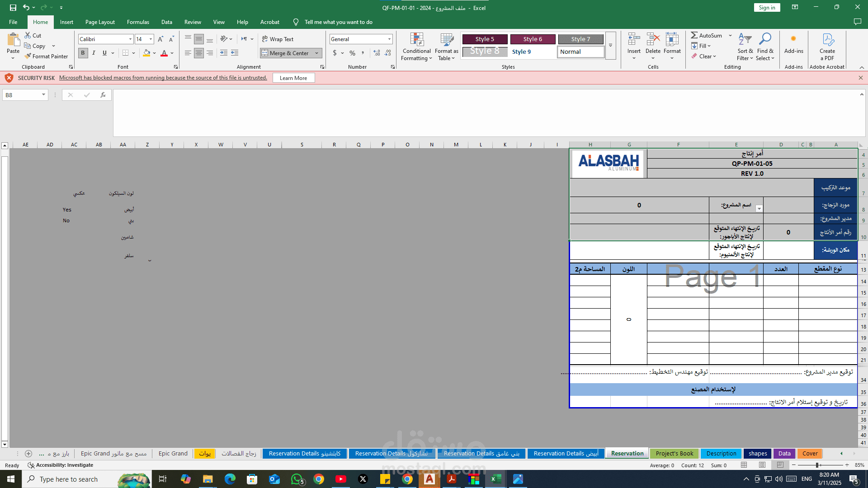Click the Find & Select magnifier
This screenshot has height=488, width=868.
(x=765, y=39)
